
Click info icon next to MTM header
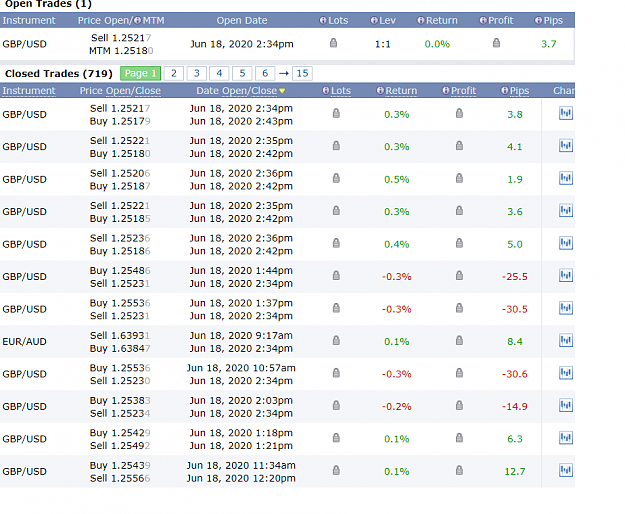coord(137,20)
